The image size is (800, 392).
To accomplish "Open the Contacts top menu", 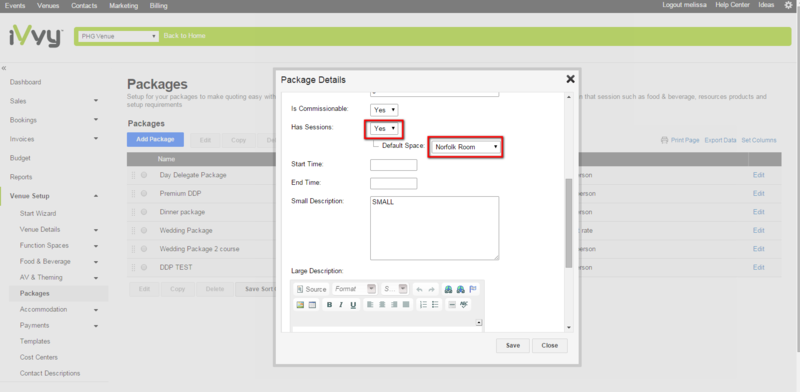I will point(84,6).
